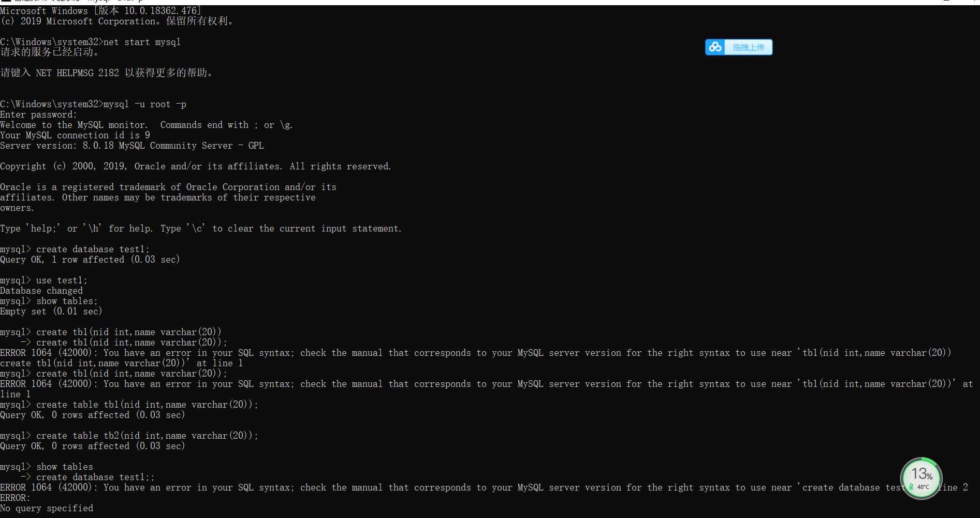Image resolution: width=980 pixels, height=518 pixels.
Task: Click "affiliates. Other names may be trademarks" line
Action: [x=158, y=197]
